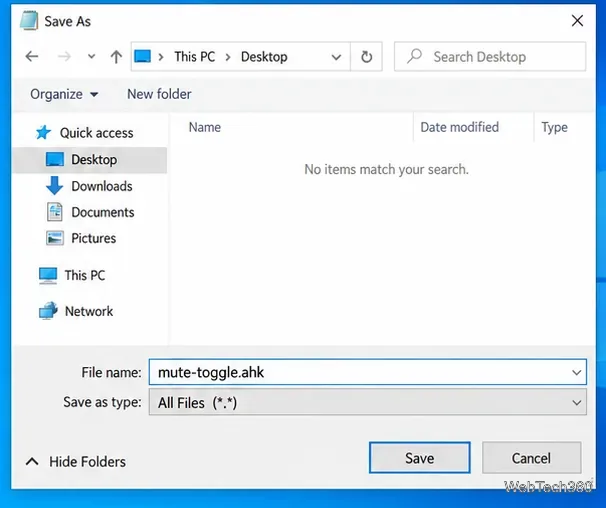Screen dimensions: 606x508
Task: Click the Desktop folder icon in the sidebar
Action: pyautogui.click(x=54, y=159)
